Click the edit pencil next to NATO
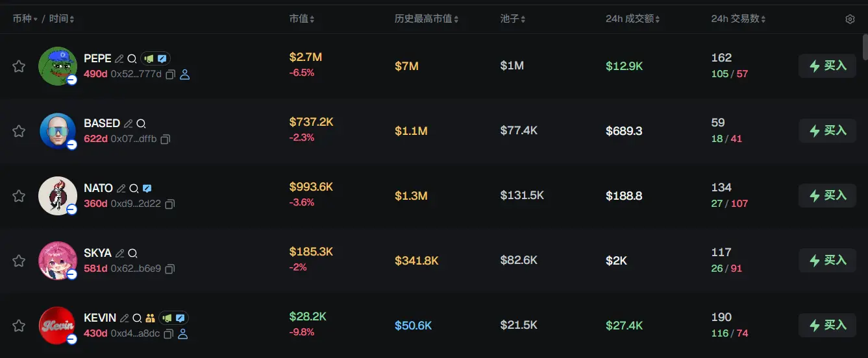This screenshot has height=358, width=868. 121,188
